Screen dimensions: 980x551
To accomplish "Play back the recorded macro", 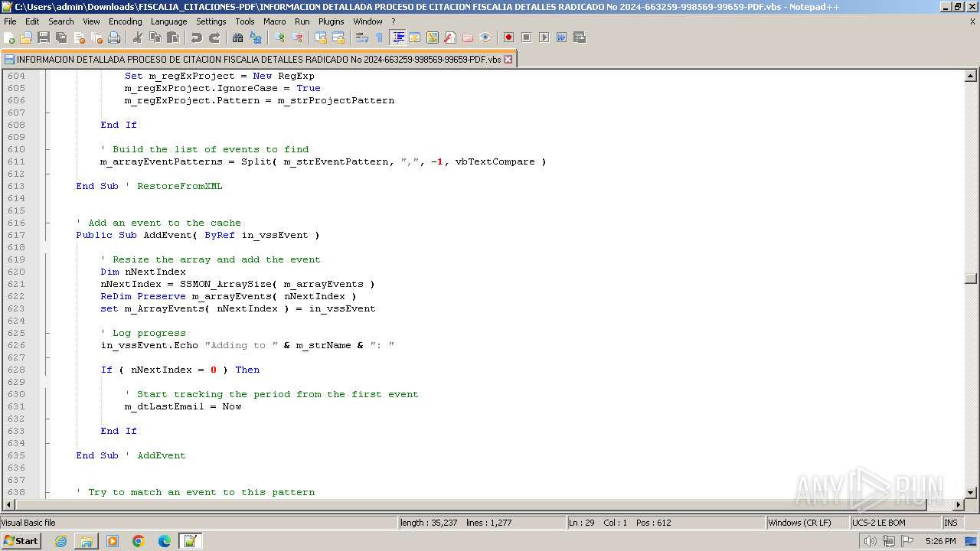I will [544, 37].
